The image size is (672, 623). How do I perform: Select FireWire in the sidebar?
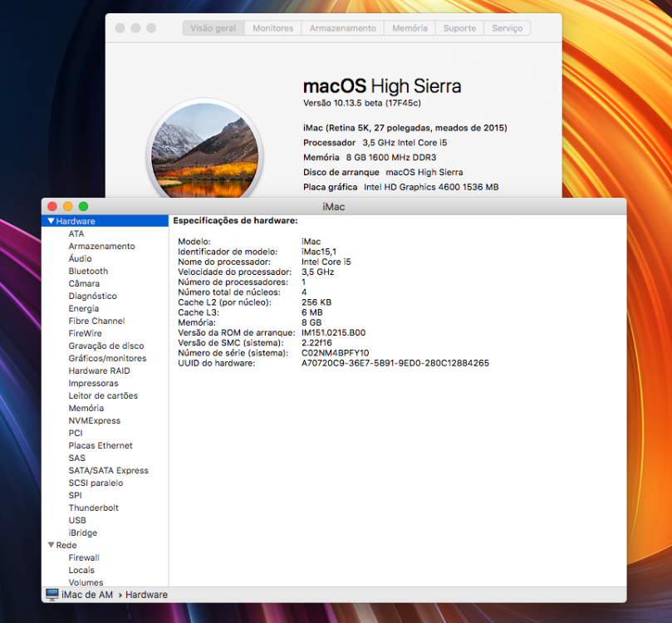coord(86,333)
